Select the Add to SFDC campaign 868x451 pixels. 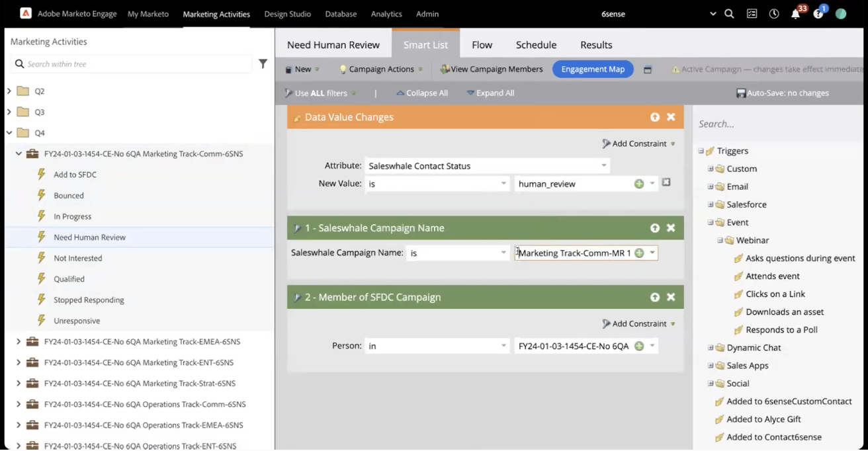pos(75,175)
